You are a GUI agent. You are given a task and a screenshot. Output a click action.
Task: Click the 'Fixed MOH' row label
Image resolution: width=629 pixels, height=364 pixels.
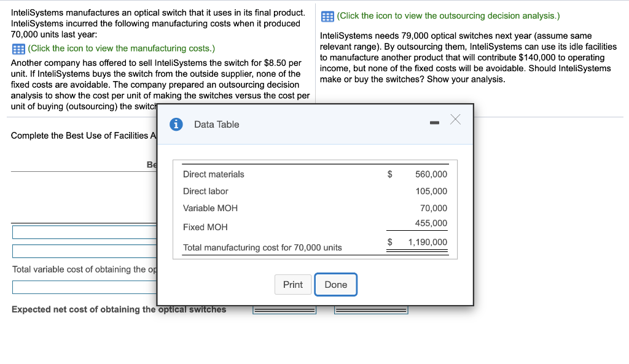[205, 227]
